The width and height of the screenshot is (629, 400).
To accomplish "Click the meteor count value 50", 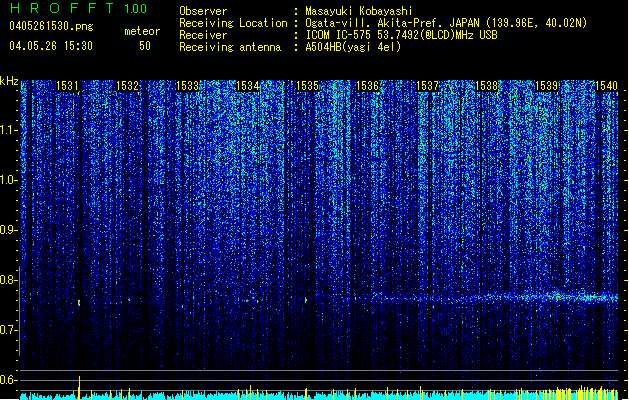I will pos(145,46).
